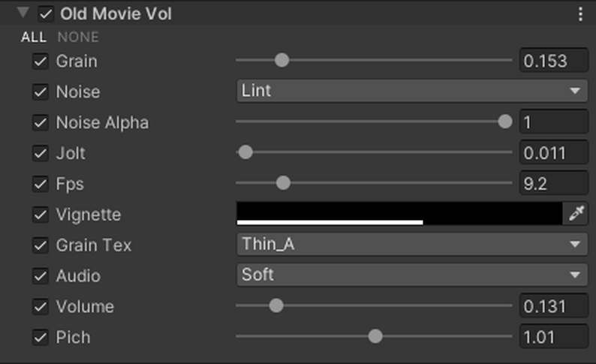Click the Vignette eyedropper icon
The image size is (596, 364).
click(576, 214)
